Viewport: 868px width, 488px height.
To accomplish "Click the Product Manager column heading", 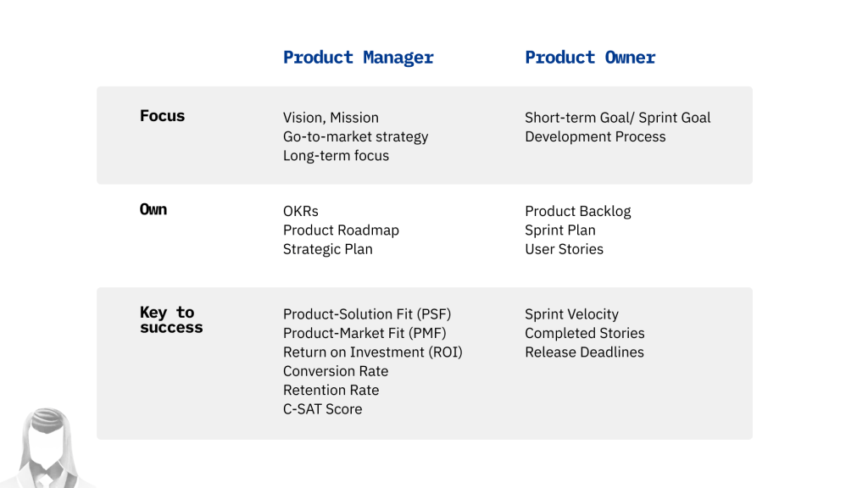I will coord(358,58).
